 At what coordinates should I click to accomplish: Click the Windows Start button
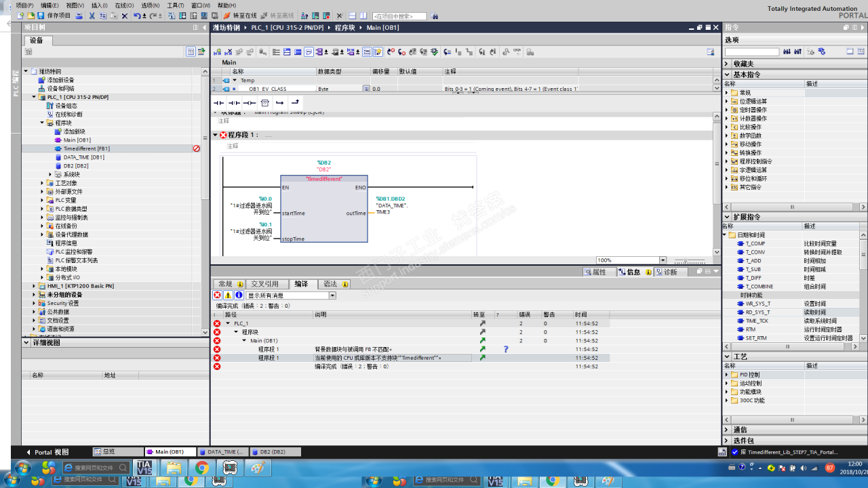coord(22,468)
